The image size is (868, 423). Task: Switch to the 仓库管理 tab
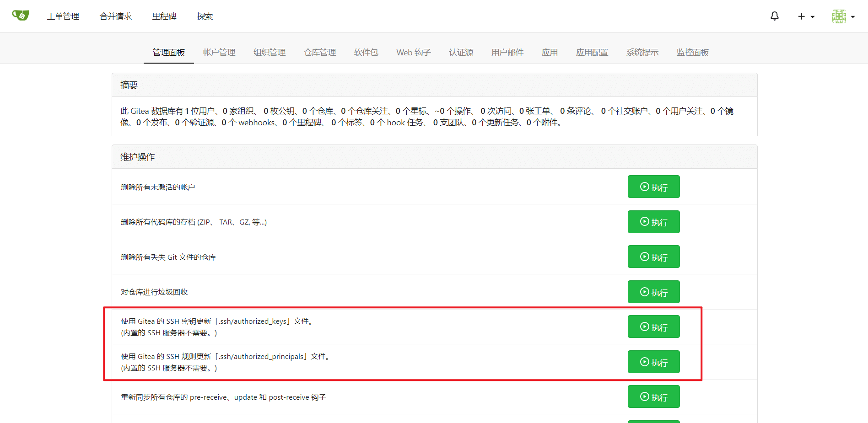click(x=320, y=53)
